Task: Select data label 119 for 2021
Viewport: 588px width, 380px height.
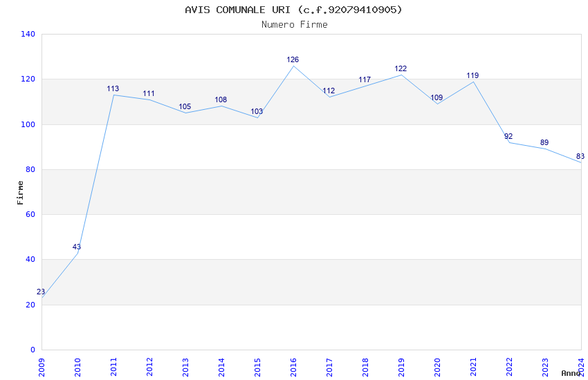Action: click(473, 75)
